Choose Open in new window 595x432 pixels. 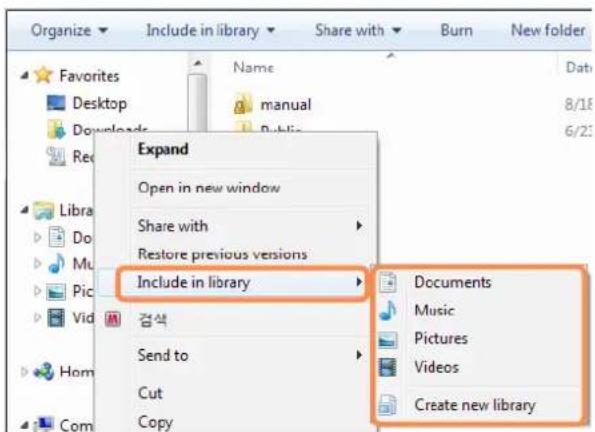pos(209,188)
